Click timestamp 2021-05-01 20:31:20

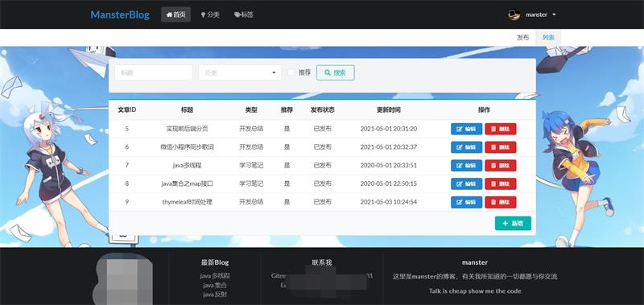click(389, 129)
